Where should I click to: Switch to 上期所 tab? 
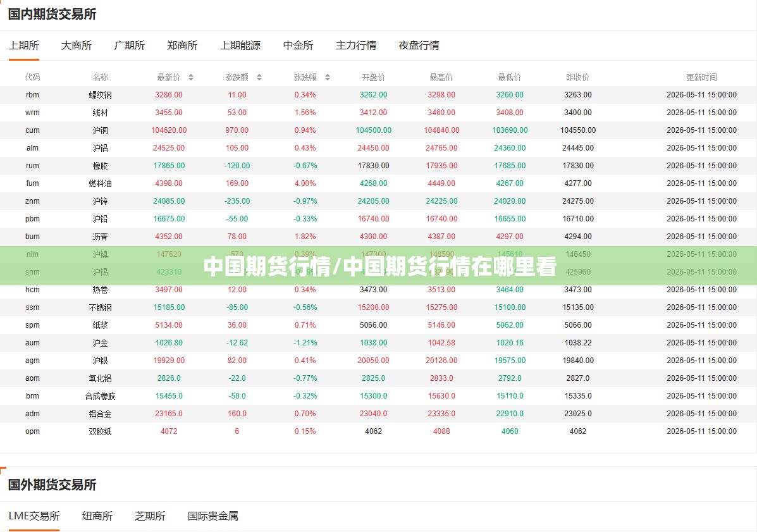23,46
